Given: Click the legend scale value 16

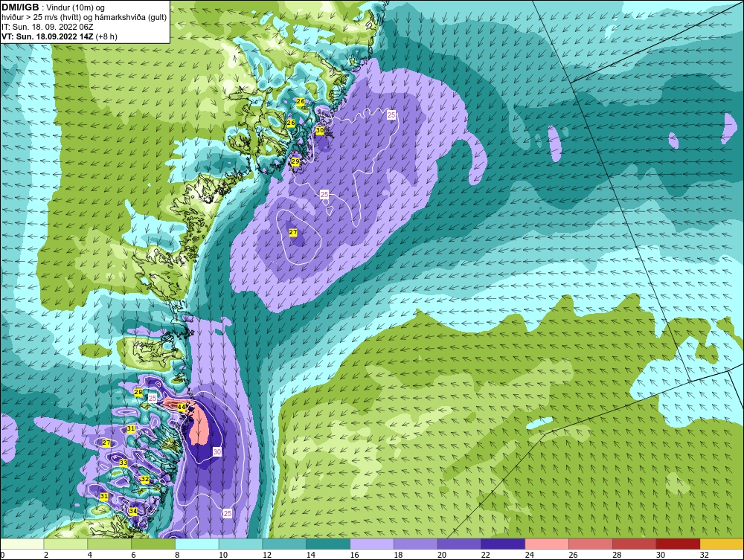Looking at the screenshot, I should (354, 555).
